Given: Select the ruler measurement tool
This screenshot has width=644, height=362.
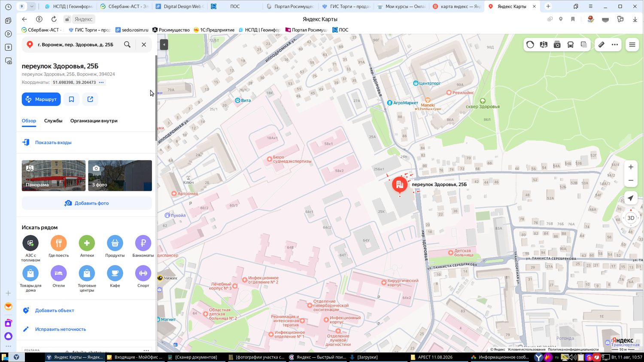Looking at the screenshot, I should click(x=601, y=45).
